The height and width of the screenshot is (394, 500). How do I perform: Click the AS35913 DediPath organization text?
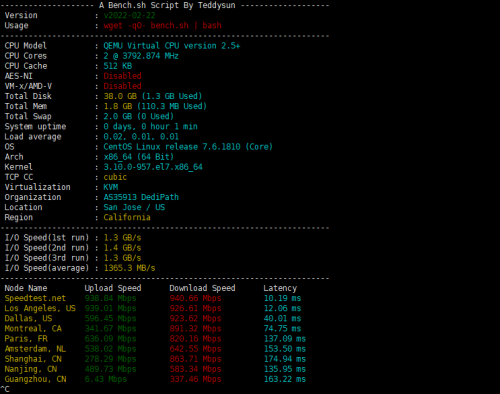pos(141,197)
